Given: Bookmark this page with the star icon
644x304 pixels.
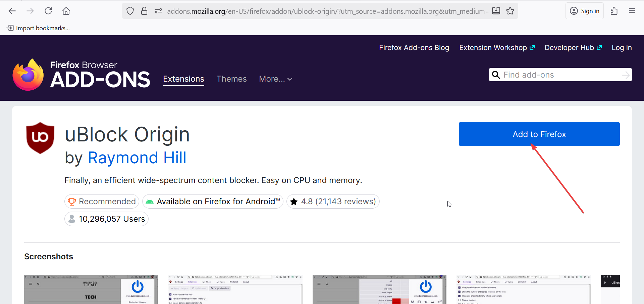Looking at the screenshot, I should point(510,11).
